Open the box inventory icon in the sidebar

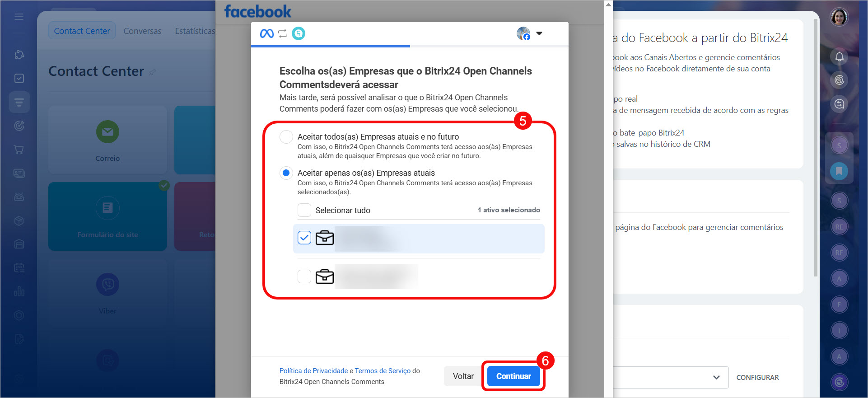tap(19, 220)
